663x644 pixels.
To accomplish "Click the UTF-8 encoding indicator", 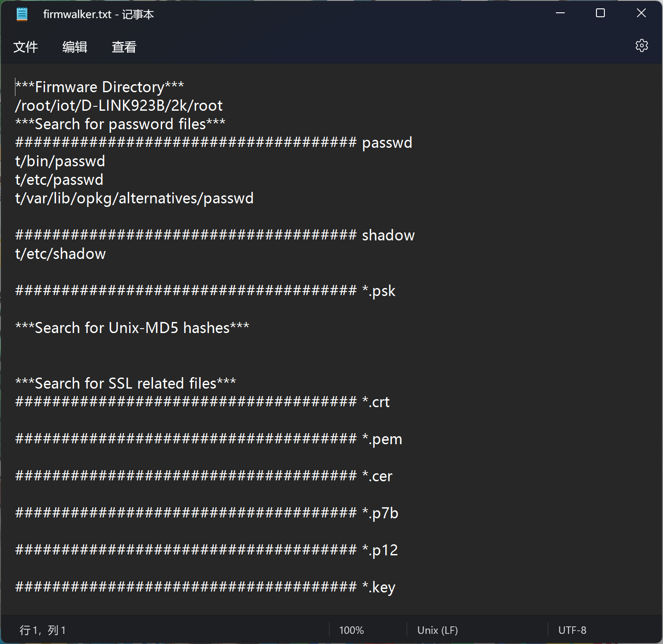I will 572,630.
